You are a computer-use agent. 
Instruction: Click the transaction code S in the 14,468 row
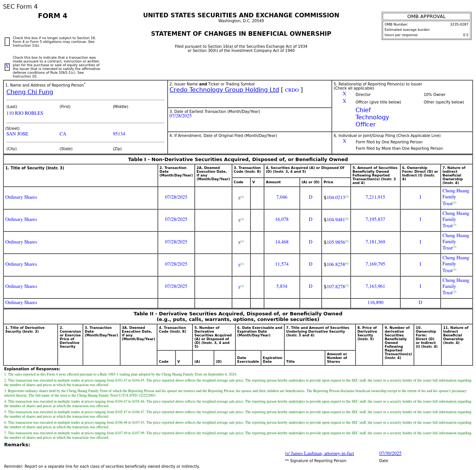pos(239,242)
